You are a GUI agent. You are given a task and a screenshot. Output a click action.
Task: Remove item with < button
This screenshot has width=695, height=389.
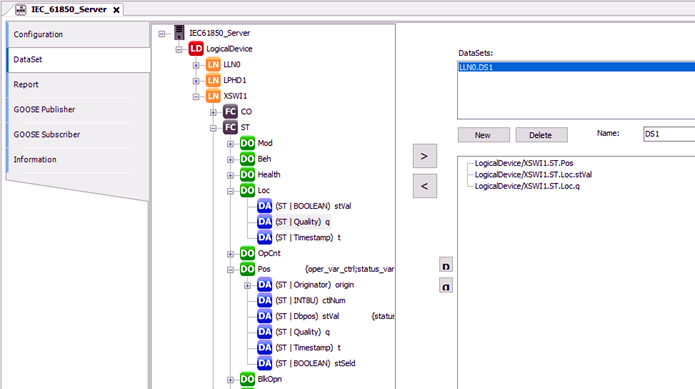(x=425, y=186)
